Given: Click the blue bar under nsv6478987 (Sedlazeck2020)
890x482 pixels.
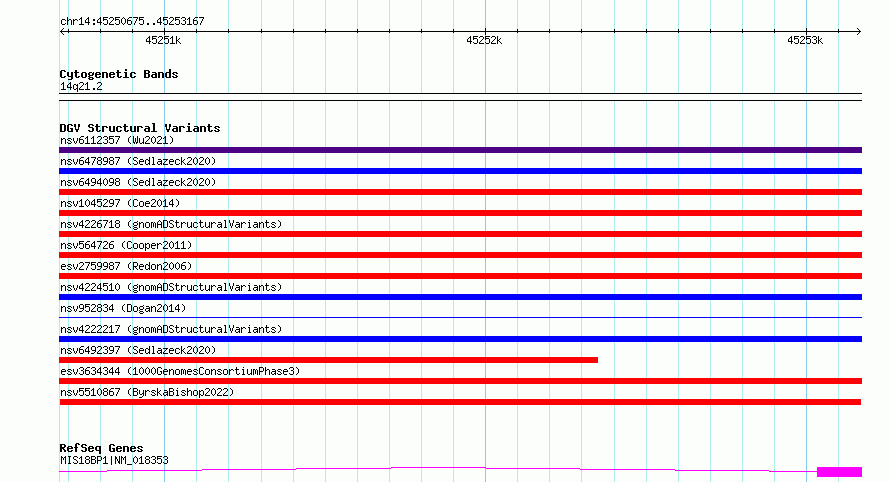Looking at the screenshot, I should (x=460, y=171).
